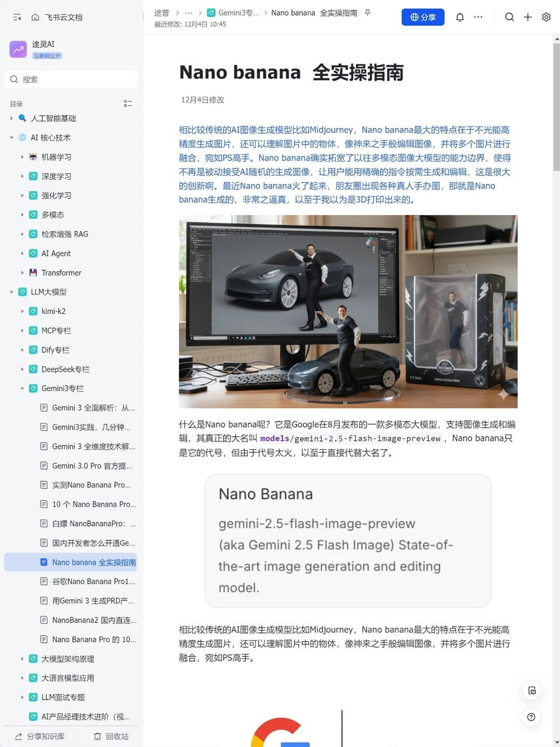Open the settings gear icon
The height and width of the screenshot is (747, 560).
546,17
